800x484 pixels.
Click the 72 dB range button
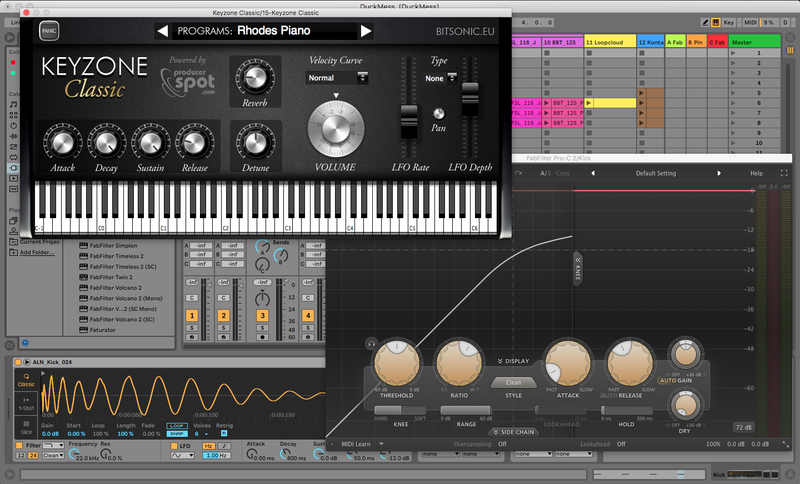tap(744, 427)
